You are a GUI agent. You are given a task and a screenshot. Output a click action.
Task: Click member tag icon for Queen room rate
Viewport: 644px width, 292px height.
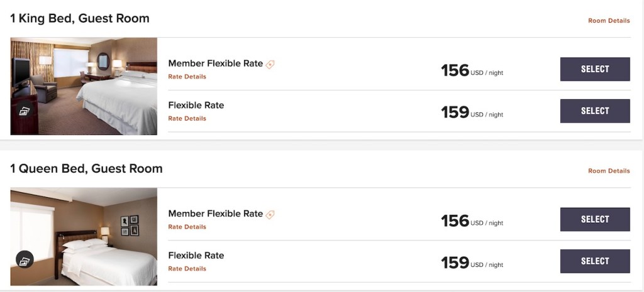click(x=270, y=214)
